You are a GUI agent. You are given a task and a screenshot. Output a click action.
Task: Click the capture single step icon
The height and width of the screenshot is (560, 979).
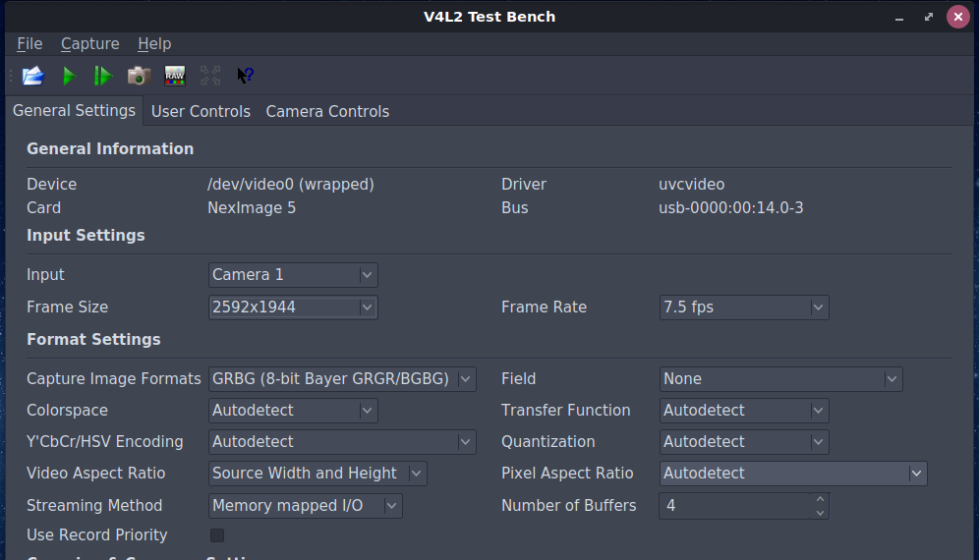[103, 76]
